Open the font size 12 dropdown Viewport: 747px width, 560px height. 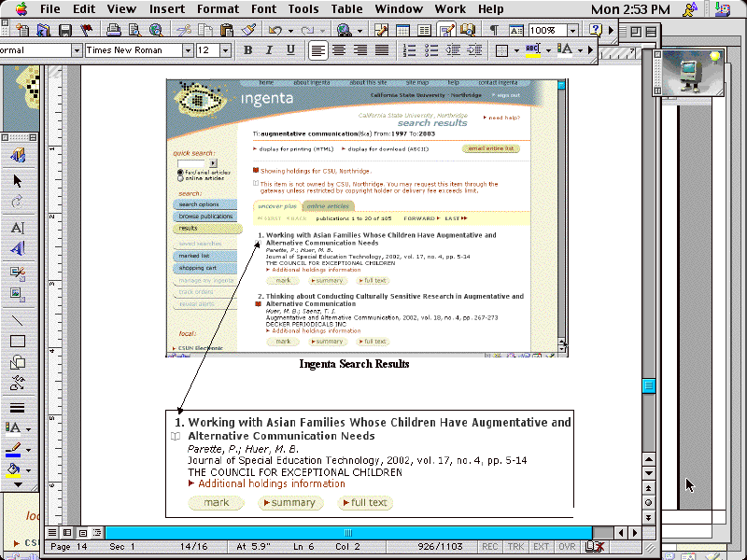[226, 50]
